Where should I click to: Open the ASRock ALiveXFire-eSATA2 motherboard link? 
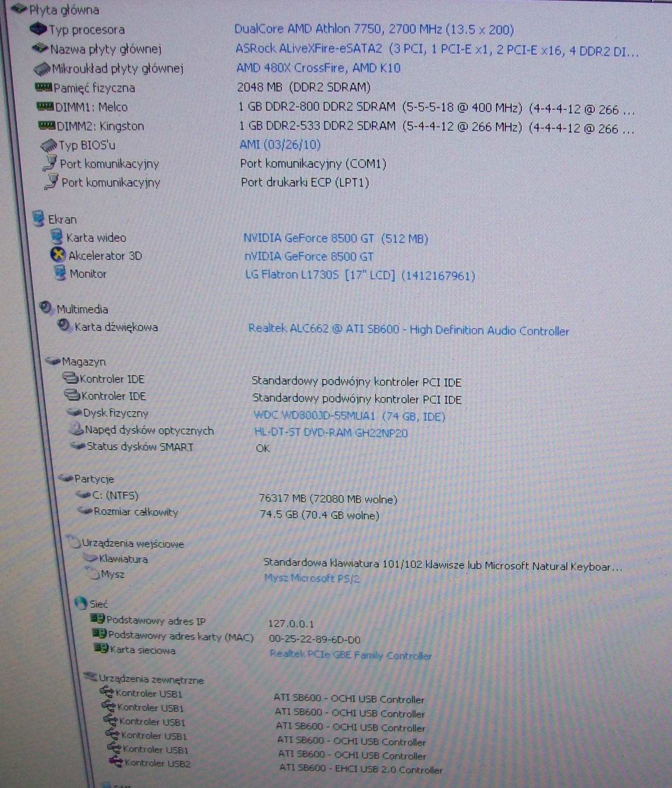(437, 49)
